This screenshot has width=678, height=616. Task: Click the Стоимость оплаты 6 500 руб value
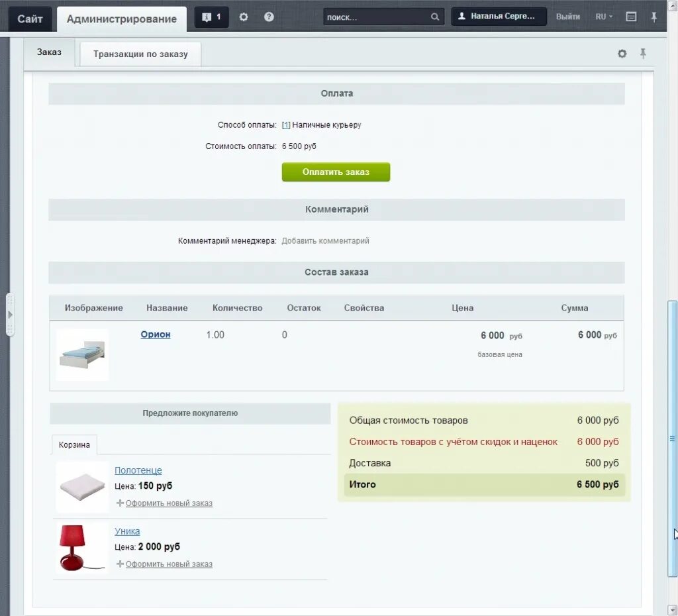point(299,146)
